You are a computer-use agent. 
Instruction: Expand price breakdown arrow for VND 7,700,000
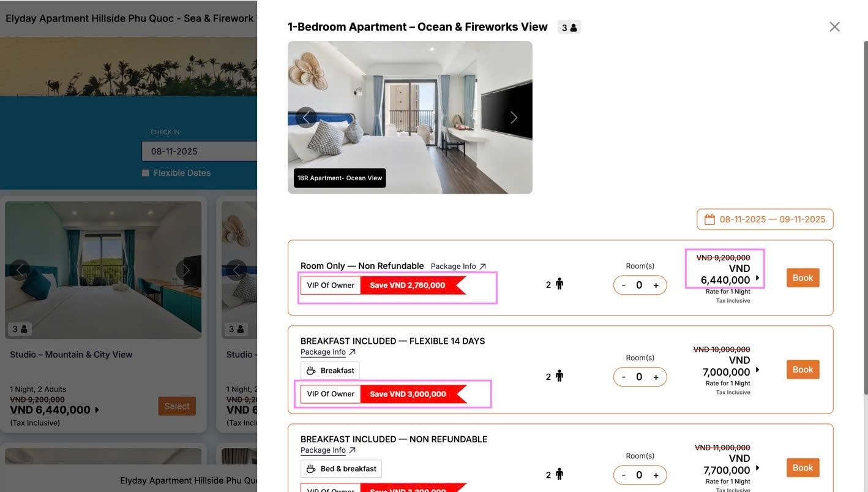[757, 468]
